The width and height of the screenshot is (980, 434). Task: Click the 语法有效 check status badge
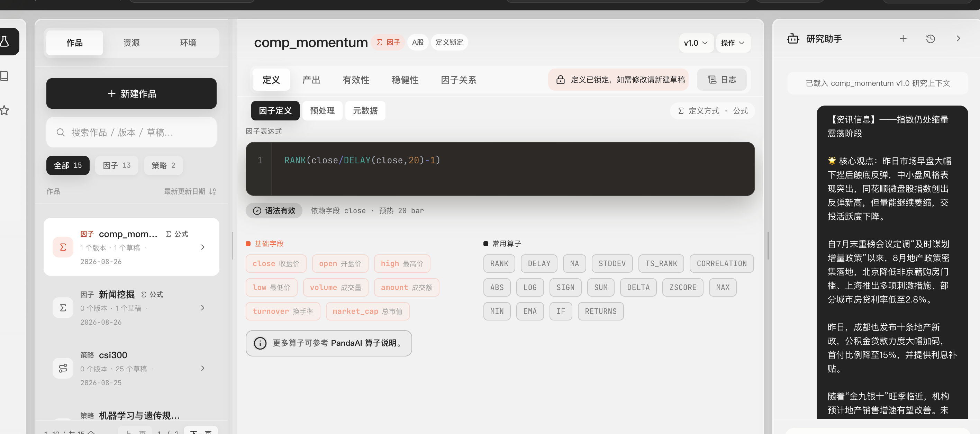pos(274,211)
